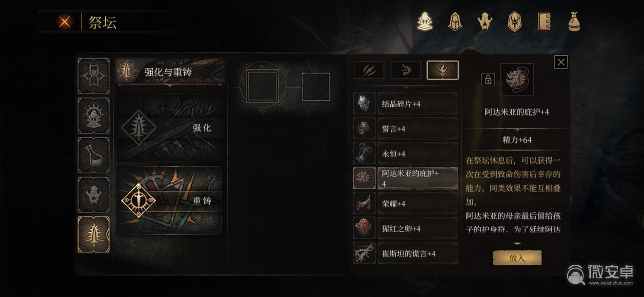This screenshot has height=297, width=644.
Task: Open the beast skull icon in top bar
Action: pyautogui.click(x=484, y=22)
